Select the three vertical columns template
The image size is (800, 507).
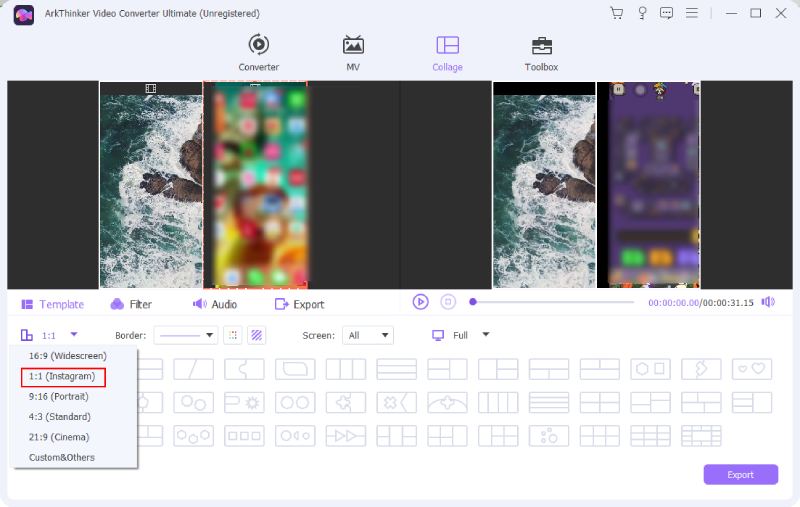[346, 369]
